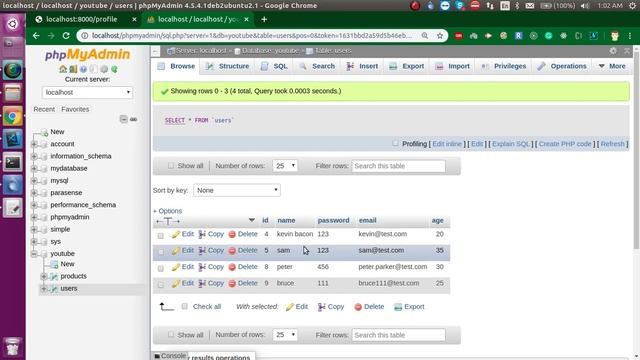
Task: Switch to Structure tab
Action: (x=228, y=66)
